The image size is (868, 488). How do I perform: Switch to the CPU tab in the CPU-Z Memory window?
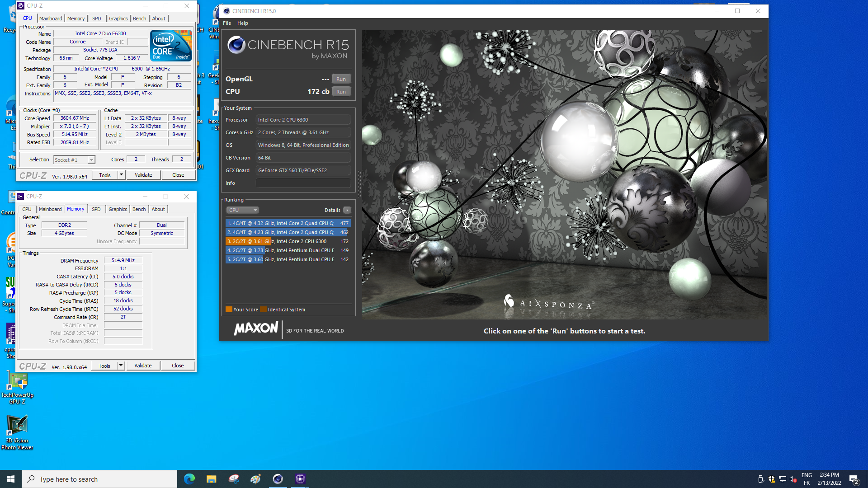[27, 209]
